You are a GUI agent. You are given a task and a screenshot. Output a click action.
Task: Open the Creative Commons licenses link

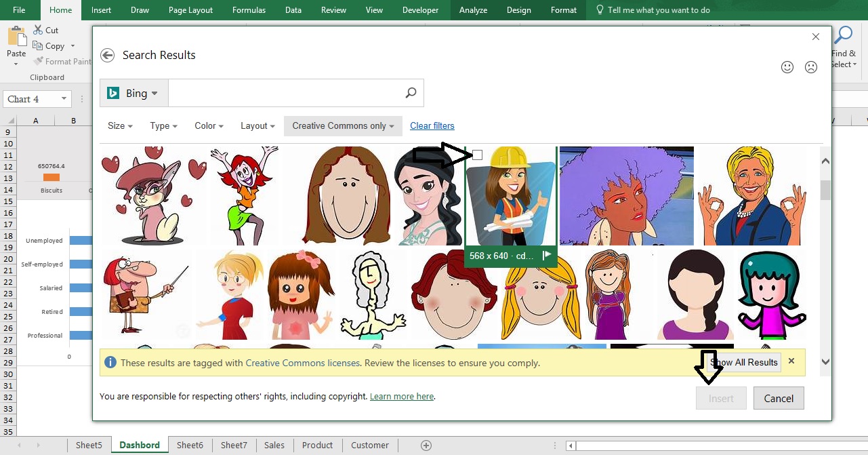tap(302, 363)
